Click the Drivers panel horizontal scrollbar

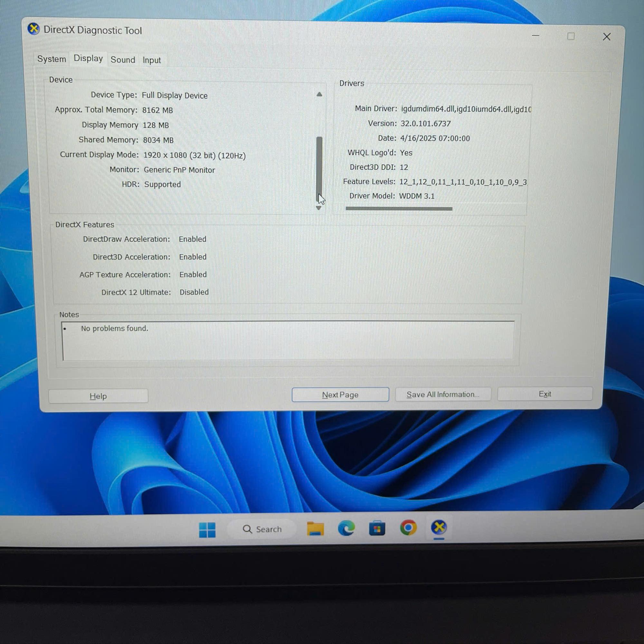point(399,209)
